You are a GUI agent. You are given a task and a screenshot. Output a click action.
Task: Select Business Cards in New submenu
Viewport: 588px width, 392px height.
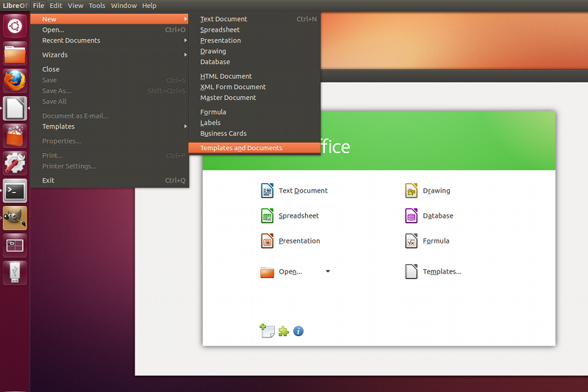(254, 134)
